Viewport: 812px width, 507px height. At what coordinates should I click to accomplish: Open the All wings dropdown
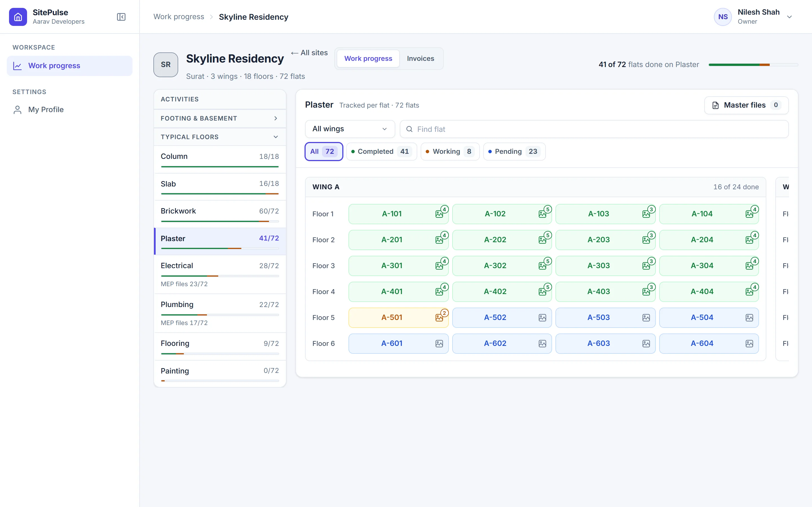coord(350,129)
